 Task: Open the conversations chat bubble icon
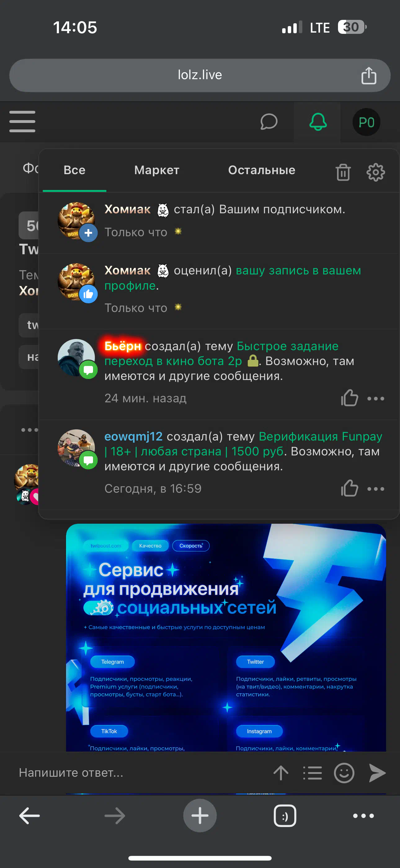269,122
